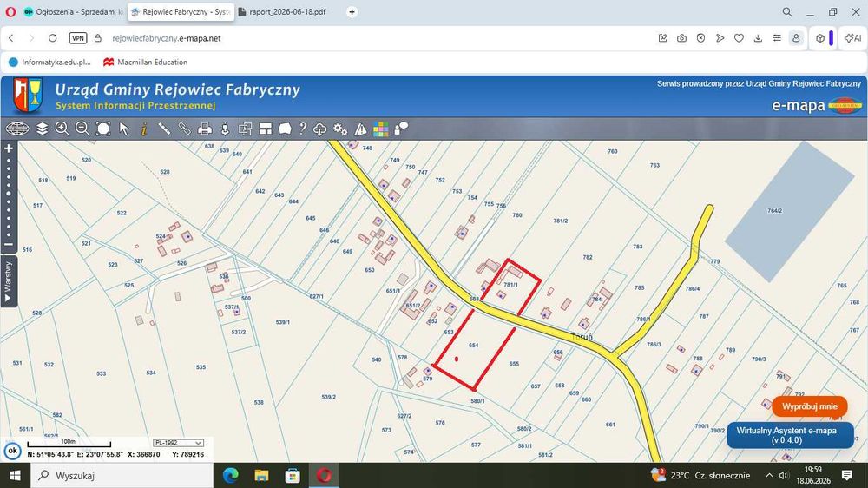Go back to previous page
Viewport: 868px width, 488px height.
[x=11, y=38]
